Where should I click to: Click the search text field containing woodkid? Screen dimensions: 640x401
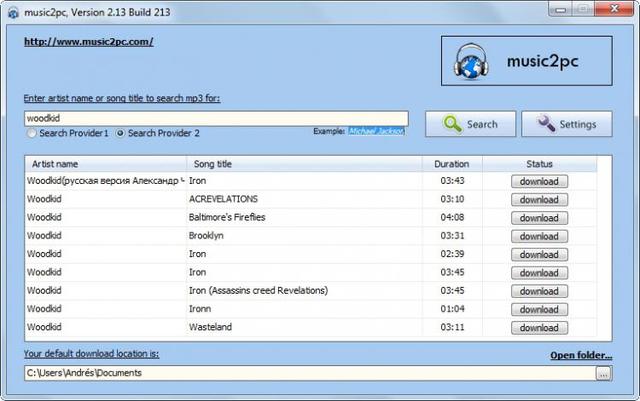pos(216,118)
